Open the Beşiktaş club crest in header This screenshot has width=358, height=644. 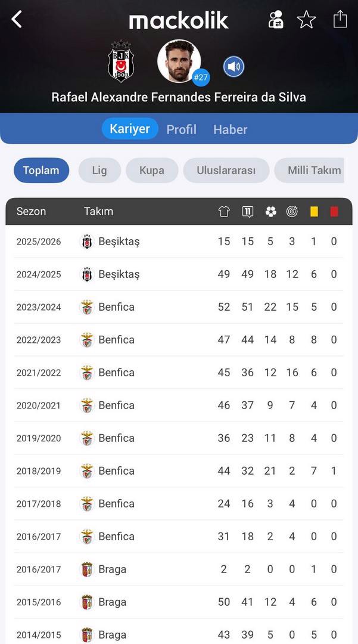121,61
